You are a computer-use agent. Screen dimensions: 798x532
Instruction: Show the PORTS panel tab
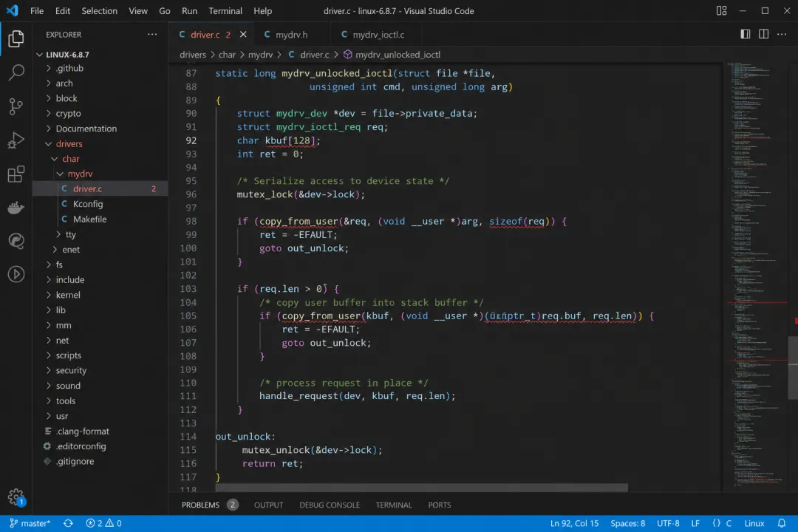click(439, 505)
